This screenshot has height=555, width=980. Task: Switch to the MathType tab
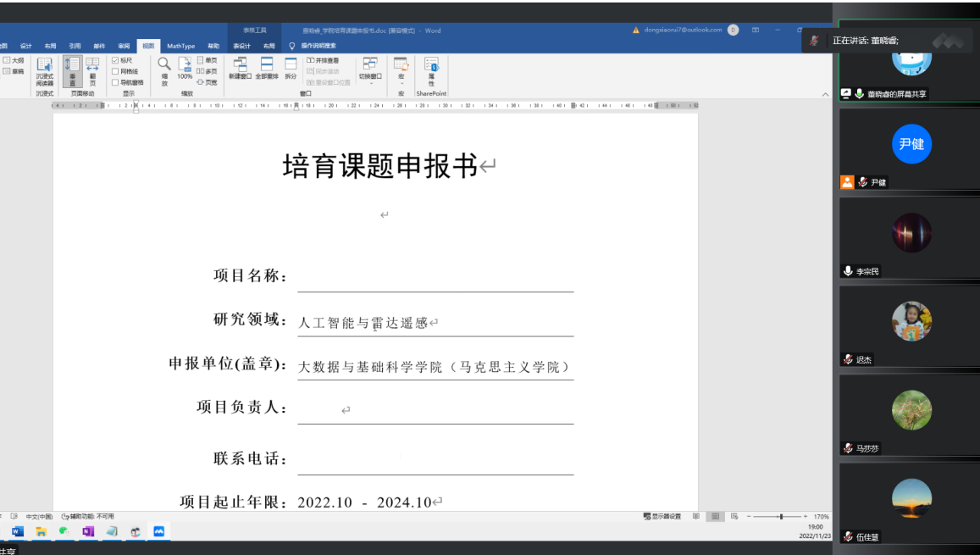(x=180, y=46)
